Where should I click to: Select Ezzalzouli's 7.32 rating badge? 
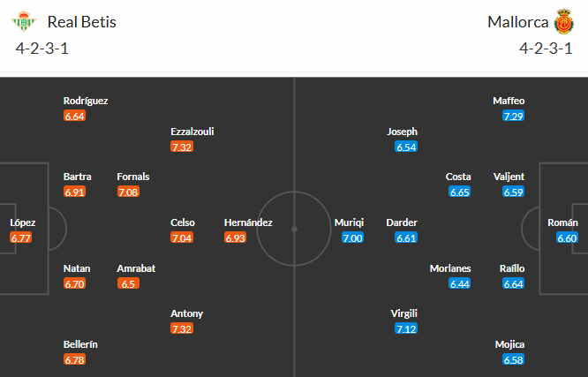tap(182, 147)
